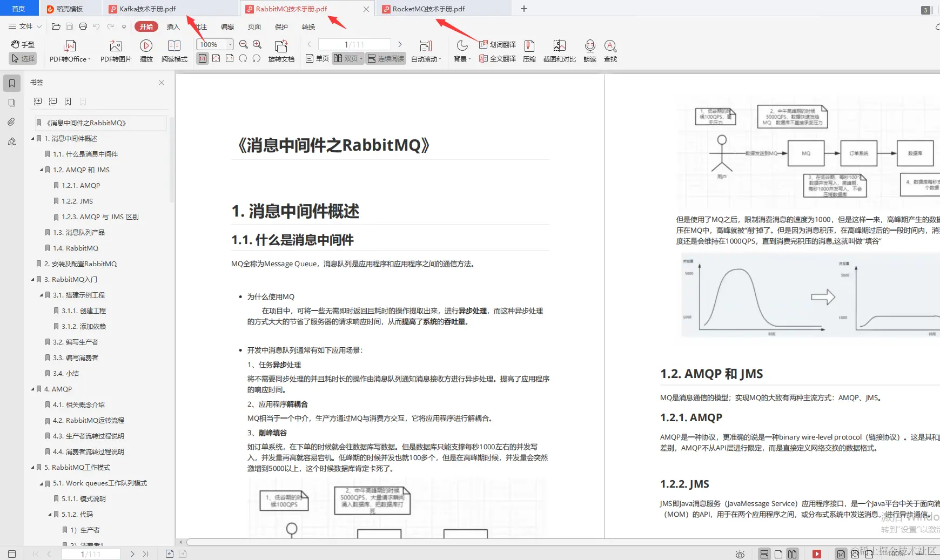Toggle actual size page view button
Viewport: 940px width, 560px height.
203,58
